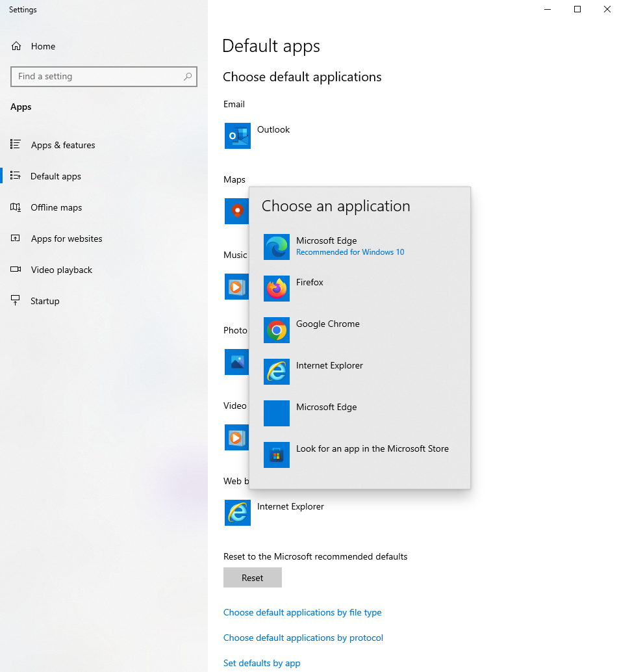Open Startup settings page
This screenshot has height=672, width=619.
(x=45, y=301)
